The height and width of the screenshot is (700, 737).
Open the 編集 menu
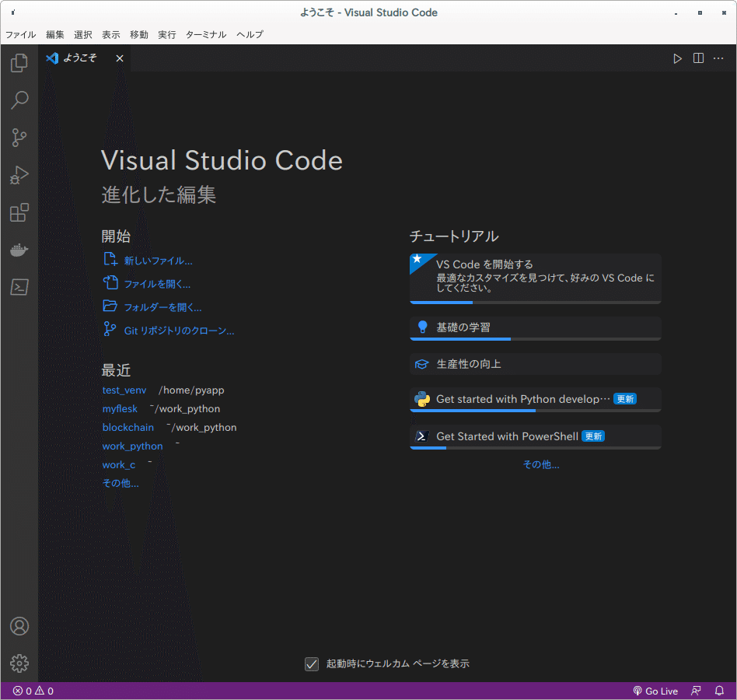pos(55,35)
